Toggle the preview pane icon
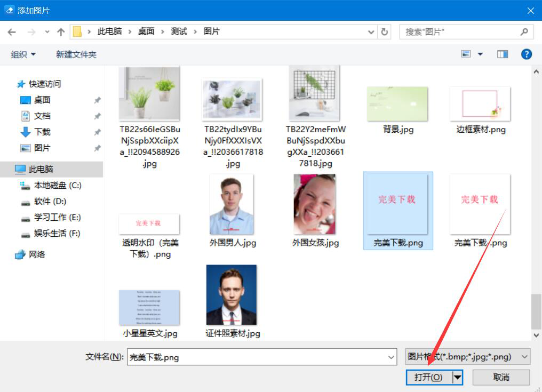Viewport: 542px width, 392px height. pyautogui.click(x=502, y=54)
